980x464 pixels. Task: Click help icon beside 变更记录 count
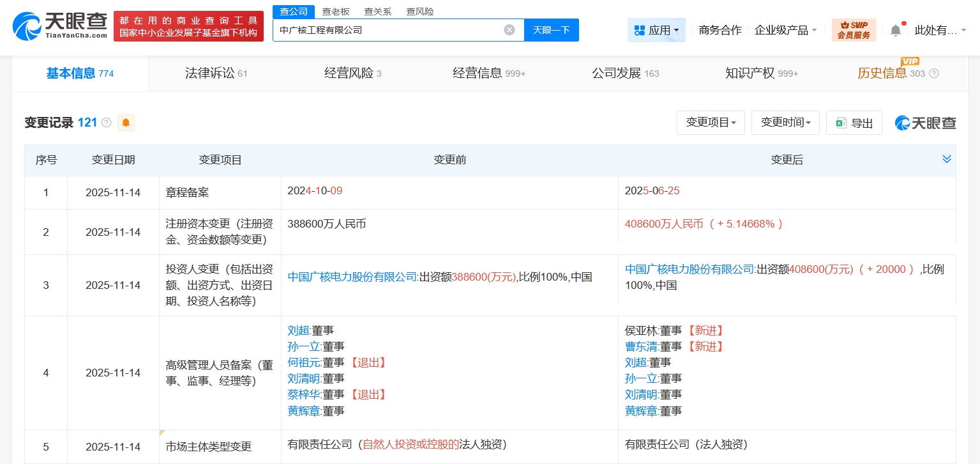click(107, 123)
